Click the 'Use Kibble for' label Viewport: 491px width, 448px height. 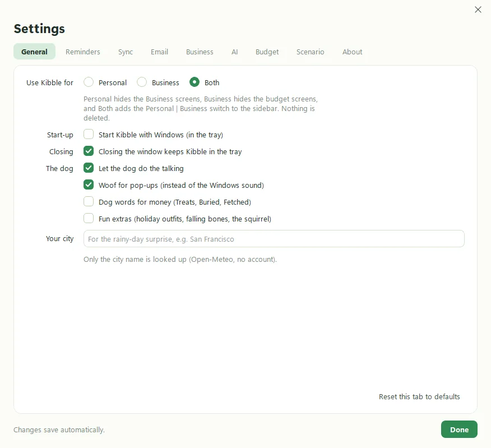(50, 83)
